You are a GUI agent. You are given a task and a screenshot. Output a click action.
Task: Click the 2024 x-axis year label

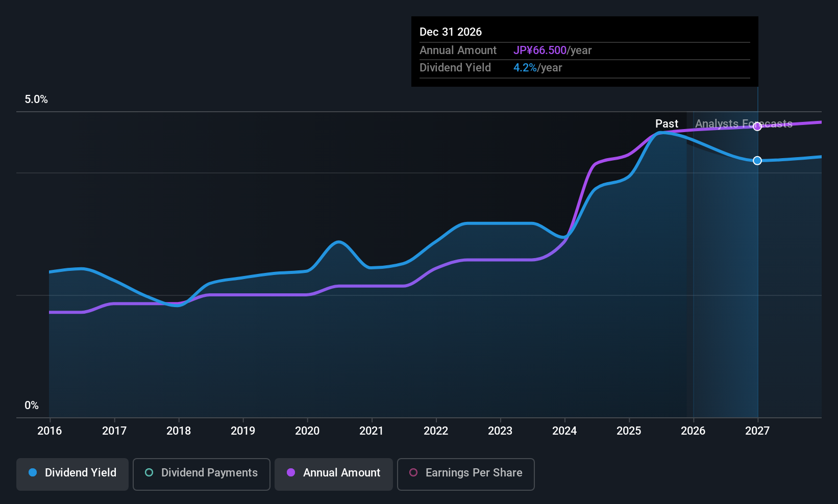[x=564, y=431]
